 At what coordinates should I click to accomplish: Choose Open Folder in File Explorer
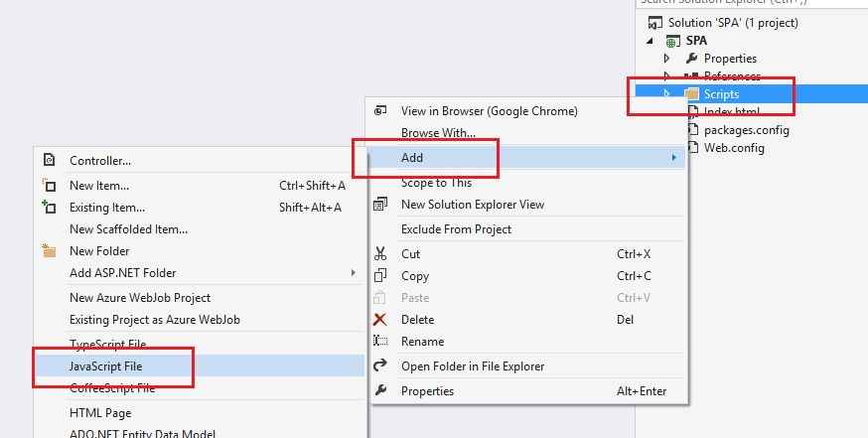point(472,366)
